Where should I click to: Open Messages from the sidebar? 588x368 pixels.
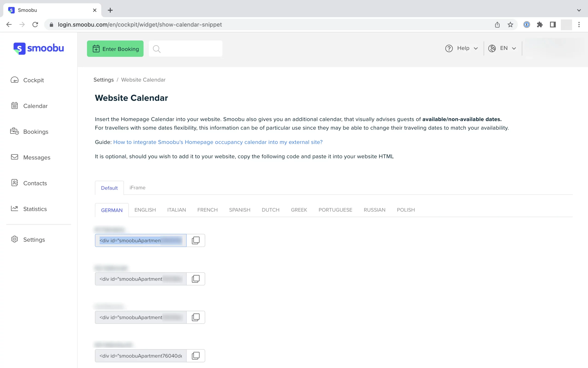(30, 158)
